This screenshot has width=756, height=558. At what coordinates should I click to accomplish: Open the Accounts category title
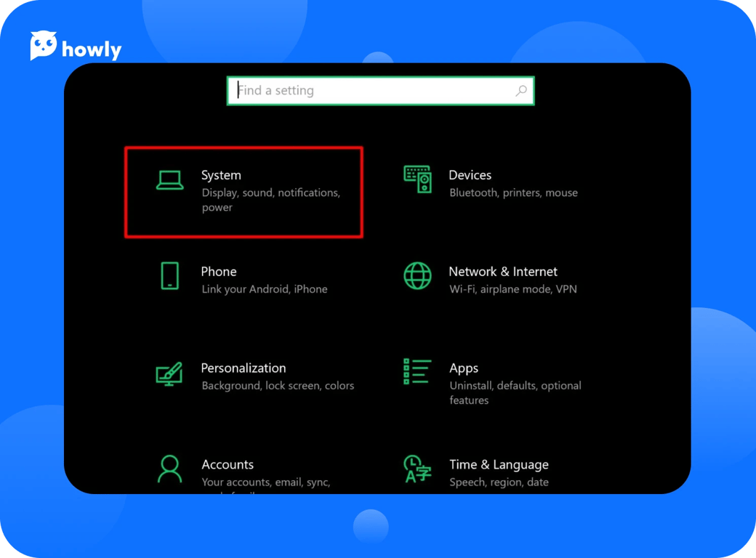(x=227, y=464)
